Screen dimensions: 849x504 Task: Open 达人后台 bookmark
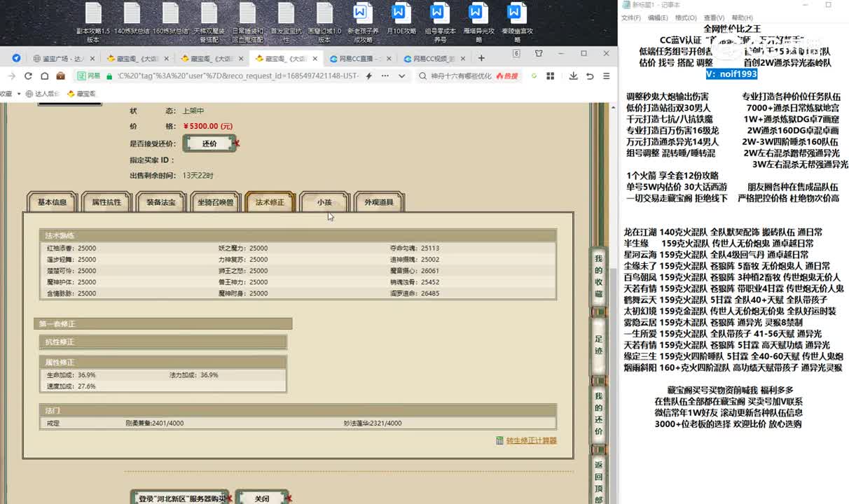tap(42, 93)
